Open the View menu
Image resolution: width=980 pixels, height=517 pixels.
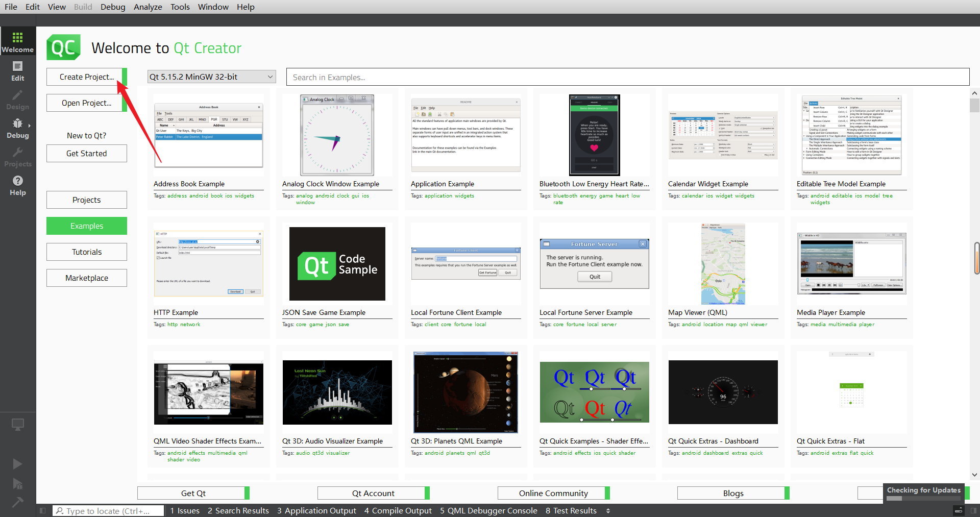[x=57, y=7]
